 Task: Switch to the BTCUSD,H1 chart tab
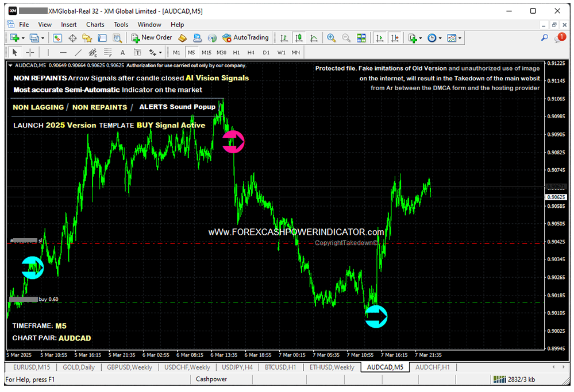coord(280,367)
